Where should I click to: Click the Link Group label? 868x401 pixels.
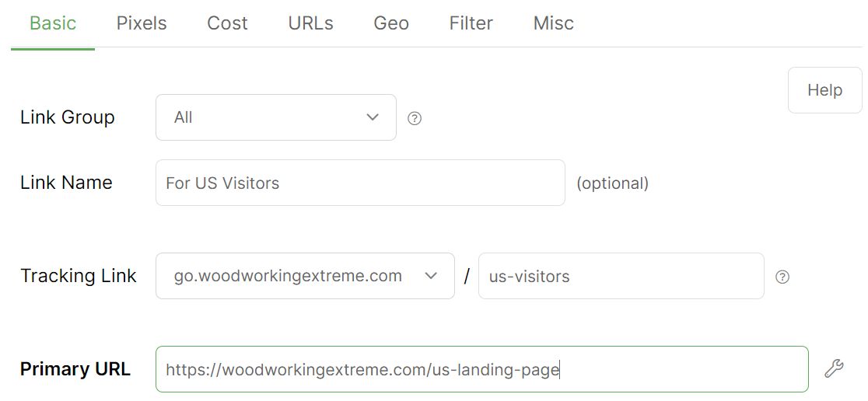point(68,117)
